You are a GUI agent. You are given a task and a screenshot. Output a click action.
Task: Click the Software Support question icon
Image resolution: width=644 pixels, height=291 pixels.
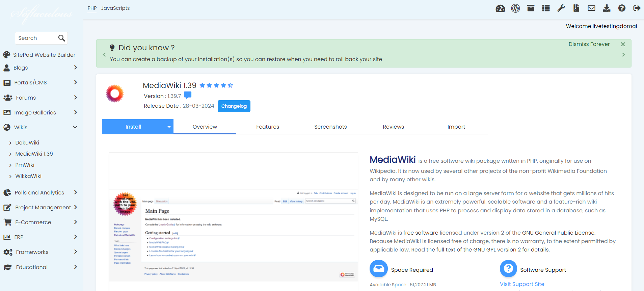(x=508, y=269)
